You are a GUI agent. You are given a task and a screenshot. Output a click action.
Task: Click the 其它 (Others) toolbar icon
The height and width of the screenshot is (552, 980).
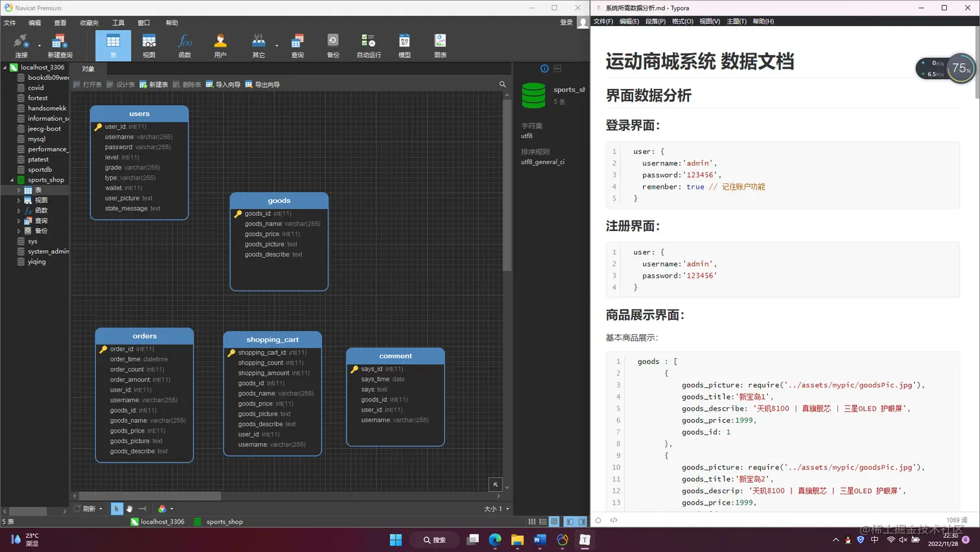(259, 45)
